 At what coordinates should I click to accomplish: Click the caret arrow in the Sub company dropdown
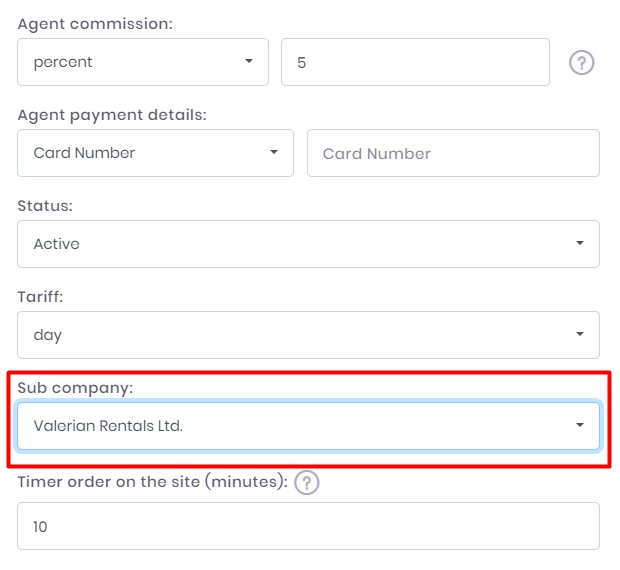[x=580, y=426]
